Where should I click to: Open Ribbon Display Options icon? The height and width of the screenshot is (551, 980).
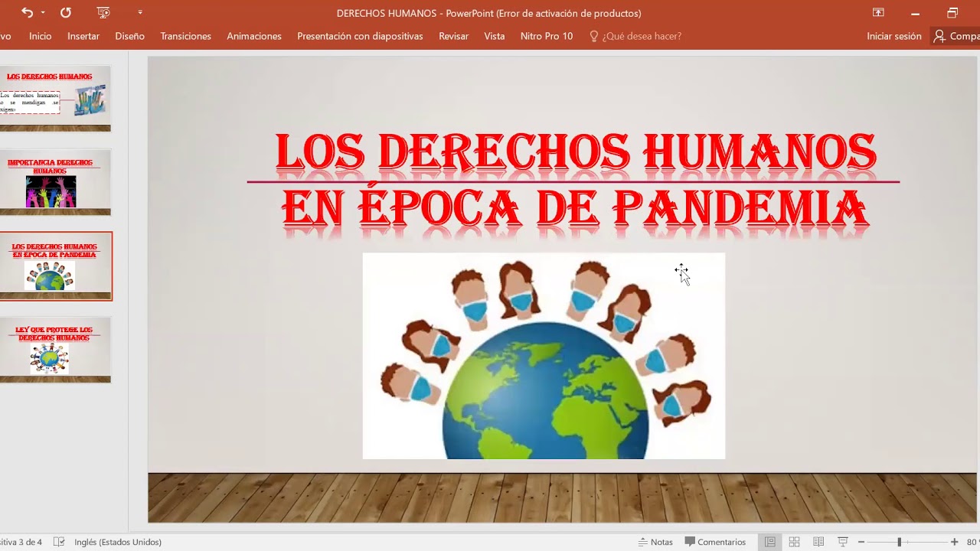tap(878, 12)
